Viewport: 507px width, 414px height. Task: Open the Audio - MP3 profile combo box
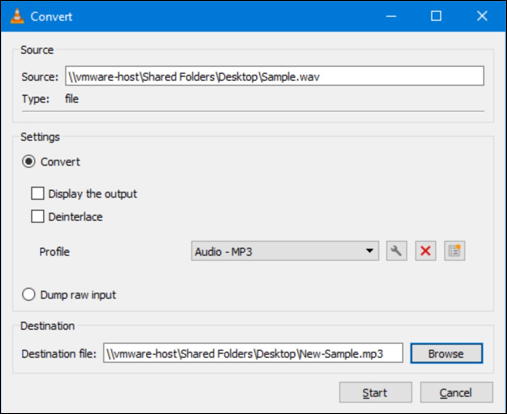pos(285,251)
